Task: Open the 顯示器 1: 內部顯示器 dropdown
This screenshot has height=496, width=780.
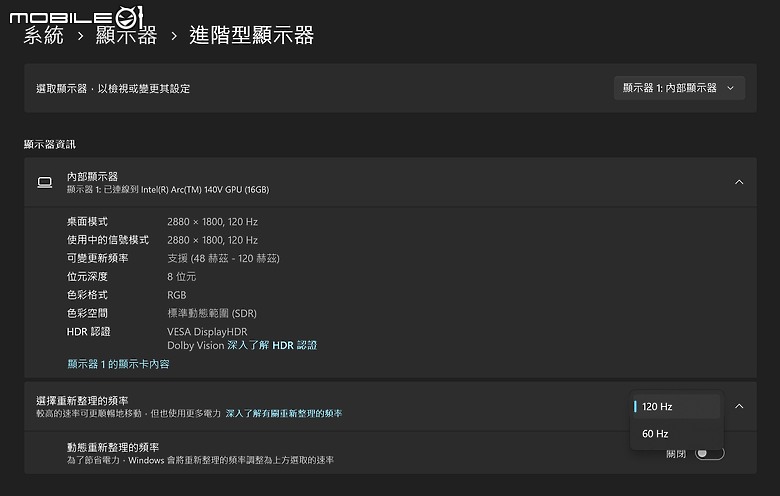Action: pyautogui.click(x=679, y=88)
